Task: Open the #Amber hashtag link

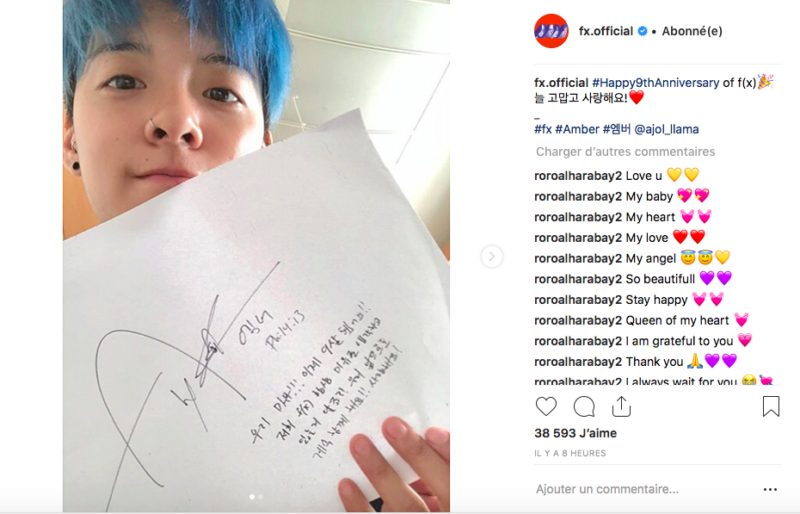Action: (577, 129)
